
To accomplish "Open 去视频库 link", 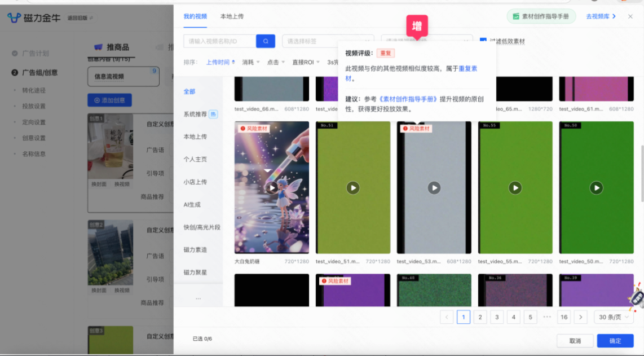I will pyautogui.click(x=601, y=16).
